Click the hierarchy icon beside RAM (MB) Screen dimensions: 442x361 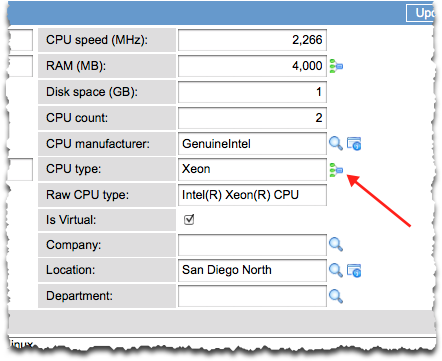336,66
